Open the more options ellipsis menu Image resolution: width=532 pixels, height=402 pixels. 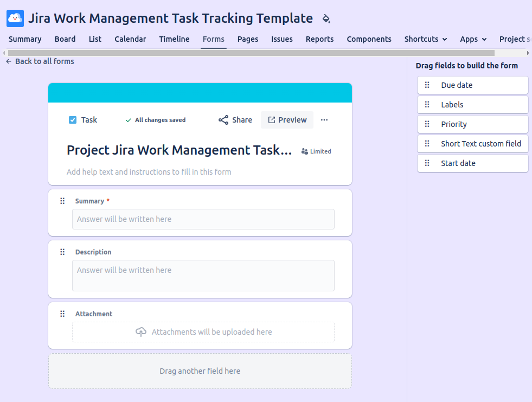(324, 120)
